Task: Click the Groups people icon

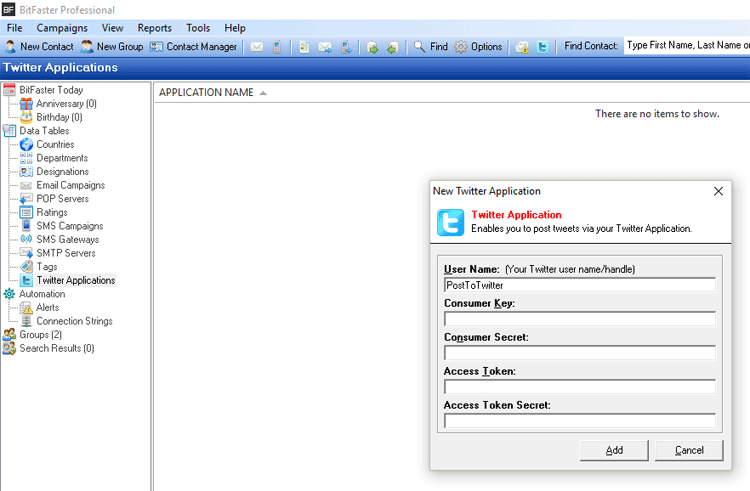Action: tap(9, 335)
